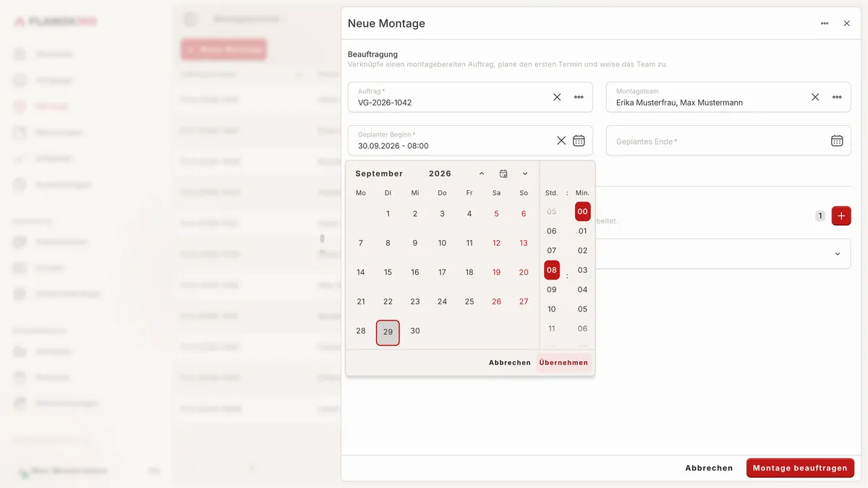Screen dimensions: 868x488
Task: Choose selected hour 08
Action: pyautogui.click(x=552, y=270)
